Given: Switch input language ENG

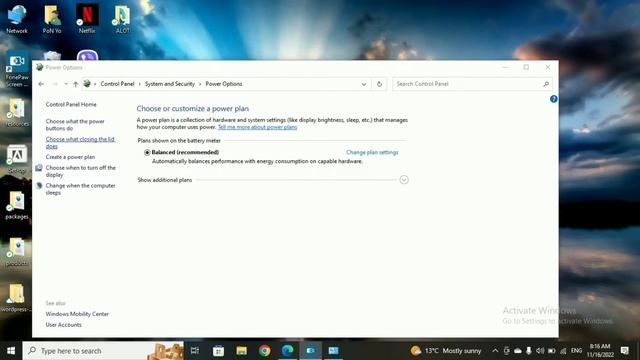Looking at the screenshot, I should click(x=576, y=351).
